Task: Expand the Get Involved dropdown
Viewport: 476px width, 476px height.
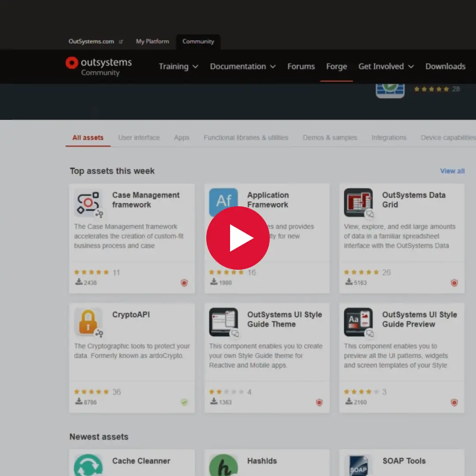Action: (x=386, y=67)
